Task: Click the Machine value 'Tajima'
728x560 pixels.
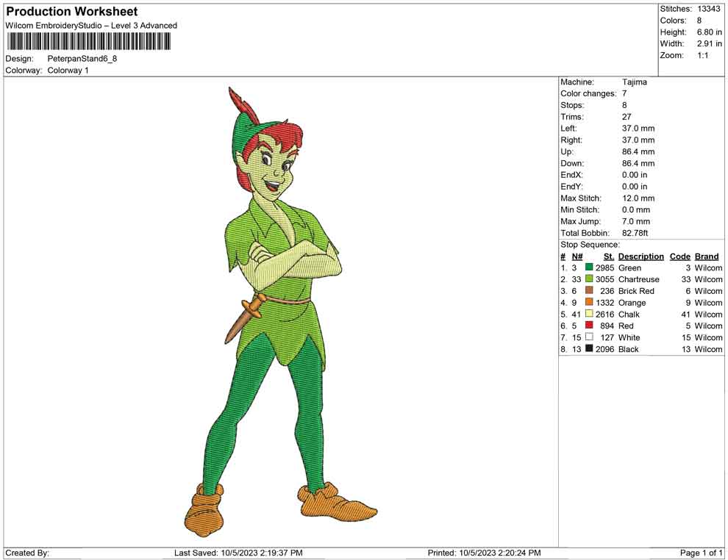Action: click(634, 82)
